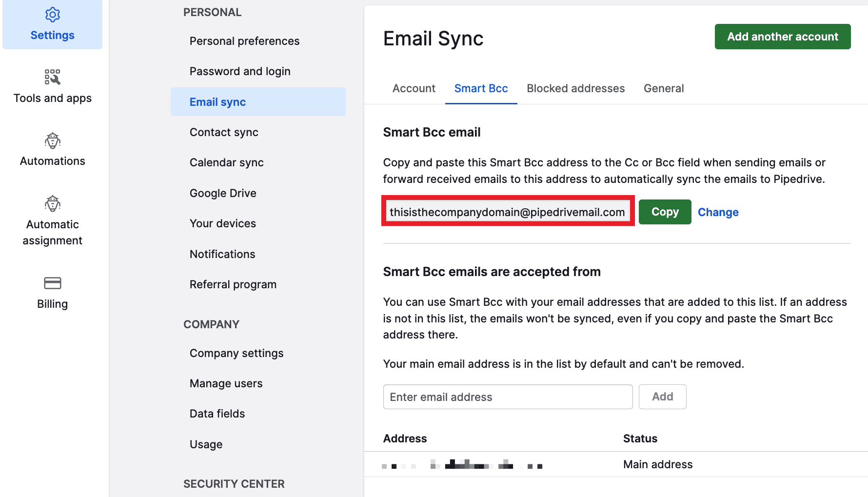Click the Enter email address field
The height and width of the screenshot is (497, 868).
pos(507,397)
